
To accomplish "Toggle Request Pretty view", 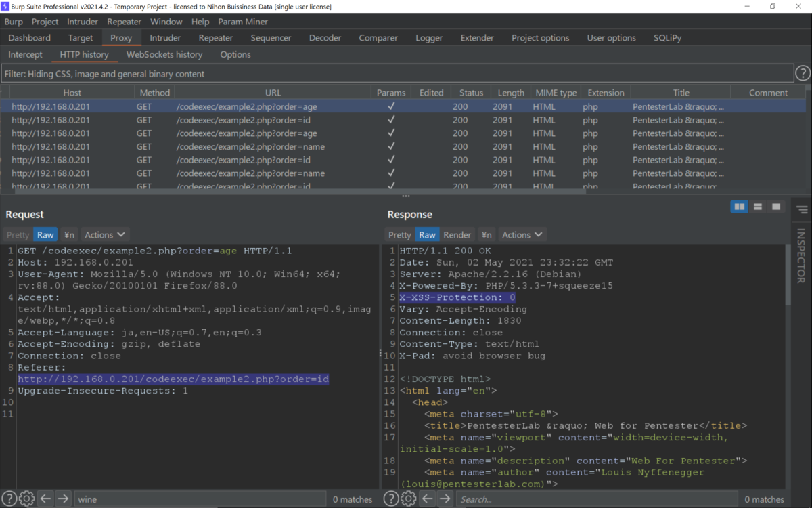I will tap(18, 234).
